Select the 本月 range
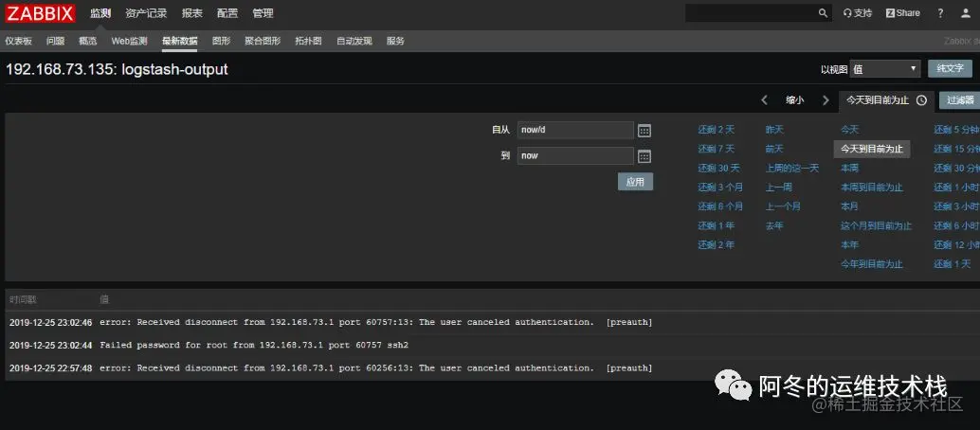The height and width of the screenshot is (430, 980). (849, 206)
